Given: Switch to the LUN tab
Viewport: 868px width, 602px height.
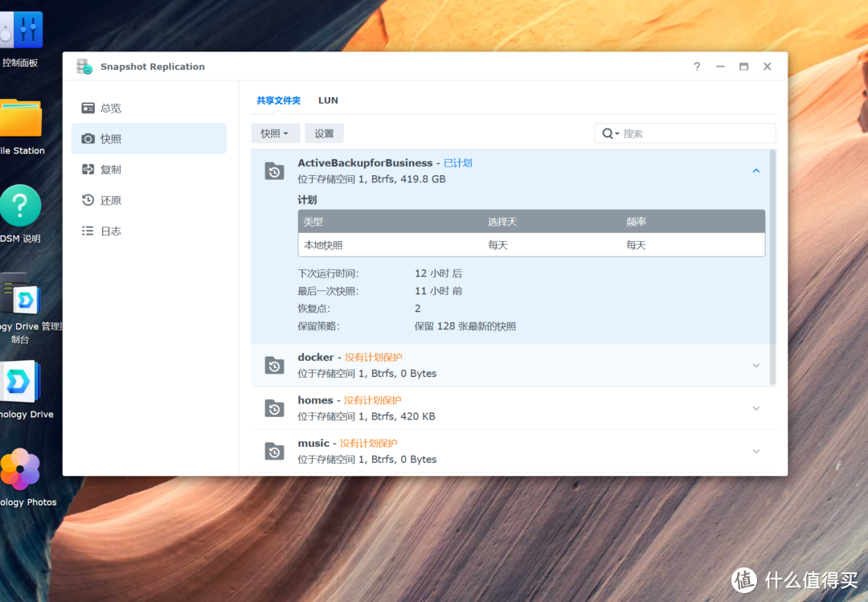Looking at the screenshot, I should (328, 100).
